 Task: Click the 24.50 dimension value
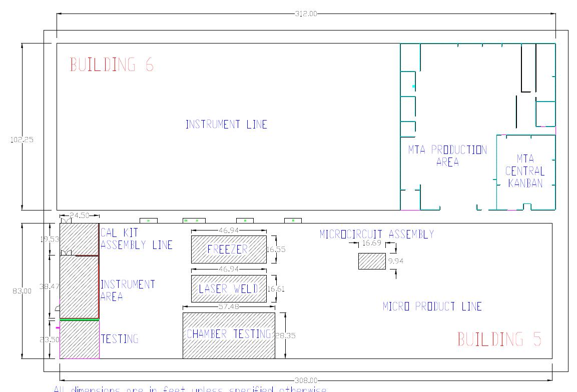click(80, 215)
